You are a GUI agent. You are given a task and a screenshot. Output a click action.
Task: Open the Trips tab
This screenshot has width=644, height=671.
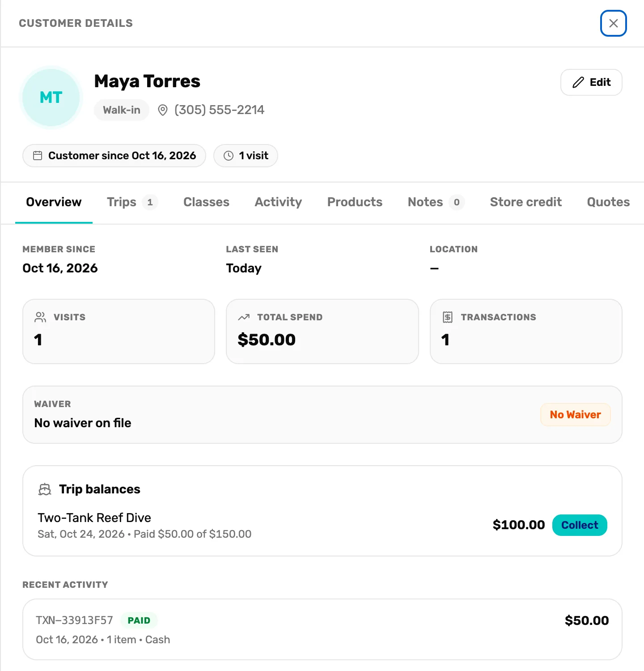132,202
